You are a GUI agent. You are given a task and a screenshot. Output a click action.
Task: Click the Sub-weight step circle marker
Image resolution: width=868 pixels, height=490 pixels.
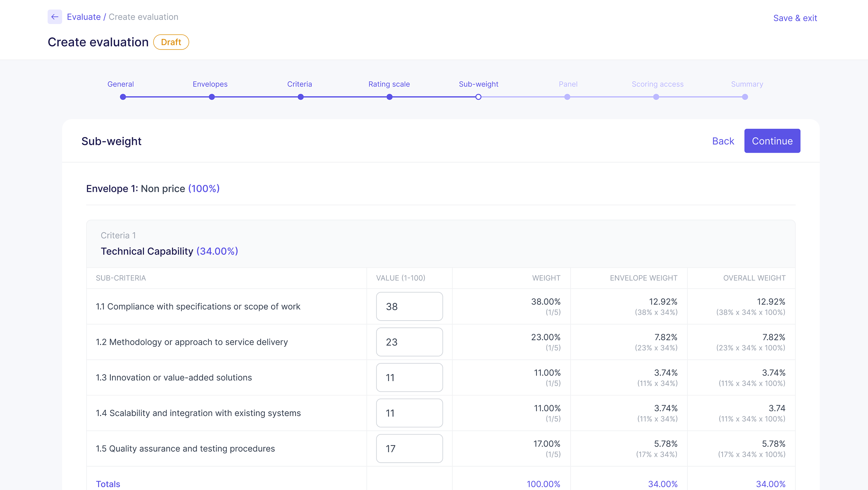pos(478,97)
